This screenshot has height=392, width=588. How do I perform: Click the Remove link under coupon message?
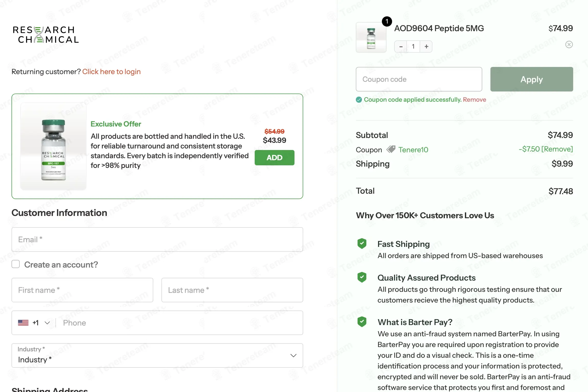(x=474, y=100)
